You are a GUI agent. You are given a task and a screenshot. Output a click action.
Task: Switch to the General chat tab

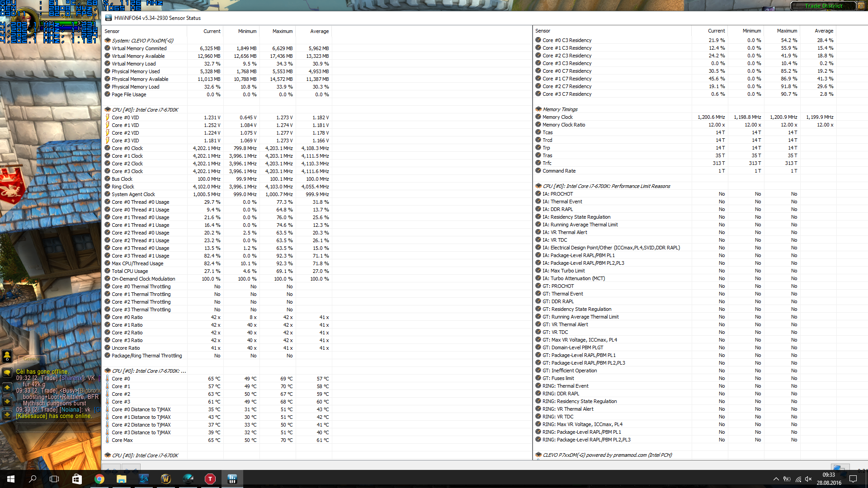click(x=32, y=359)
